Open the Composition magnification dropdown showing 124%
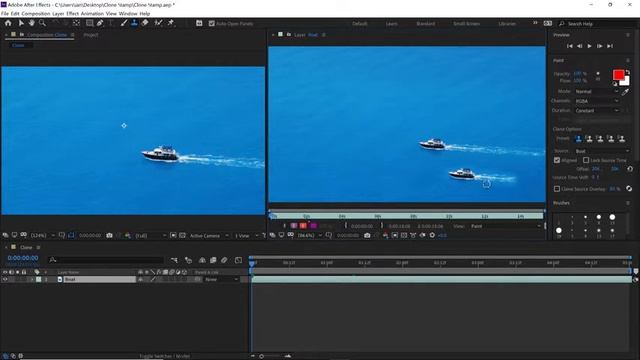640x360 pixels. 44,236
